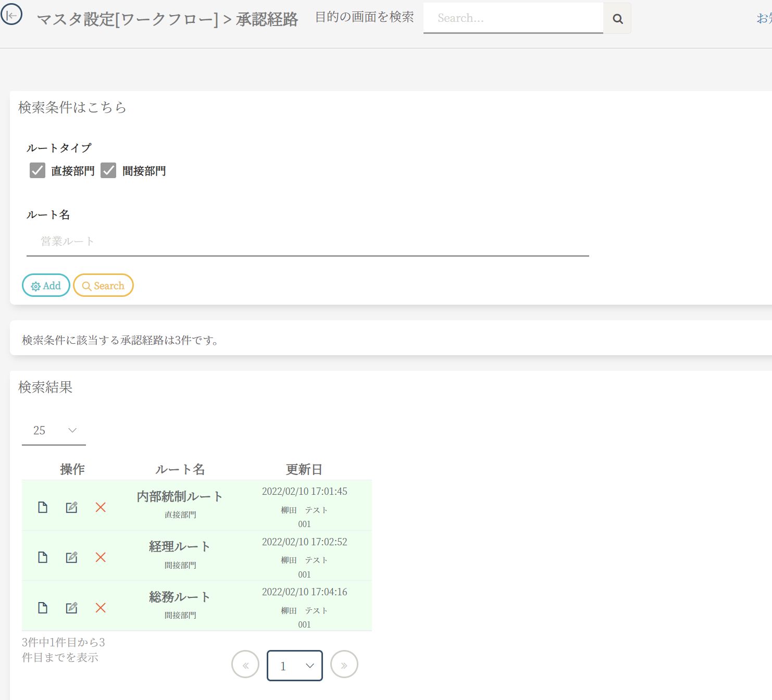Click the magnifier search icon button
772x700 pixels.
(617, 19)
